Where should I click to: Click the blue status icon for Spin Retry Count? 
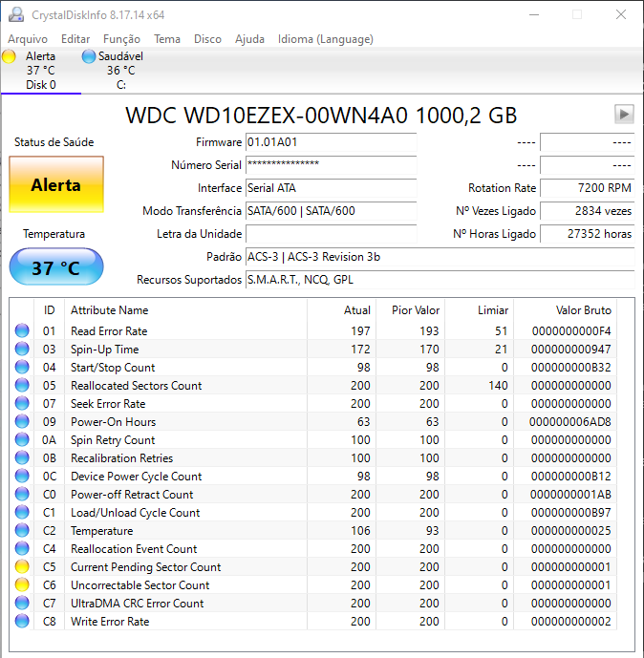tap(22, 440)
